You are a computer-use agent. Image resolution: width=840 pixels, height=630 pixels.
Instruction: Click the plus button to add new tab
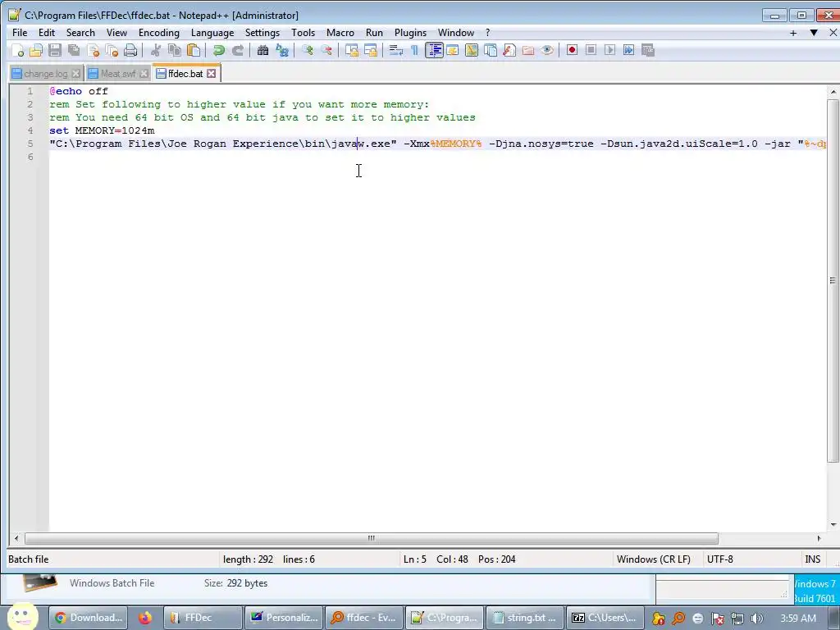(793, 33)
